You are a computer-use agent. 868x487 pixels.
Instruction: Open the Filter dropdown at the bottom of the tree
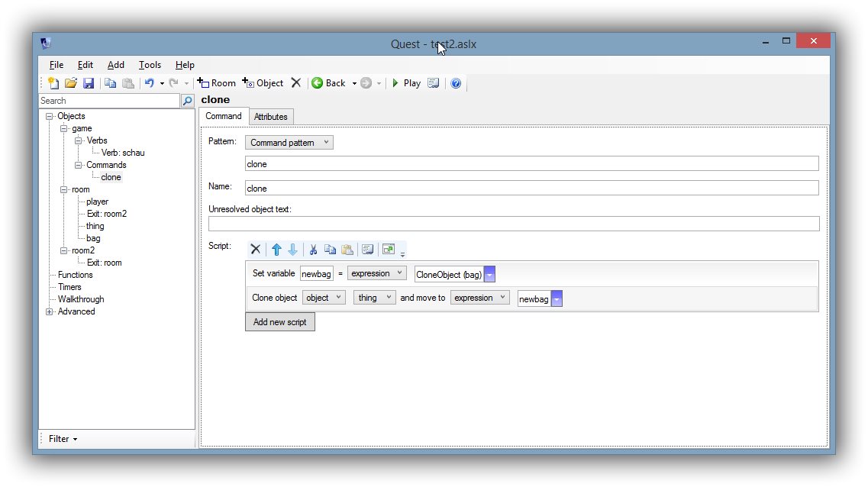coord(63,439)
